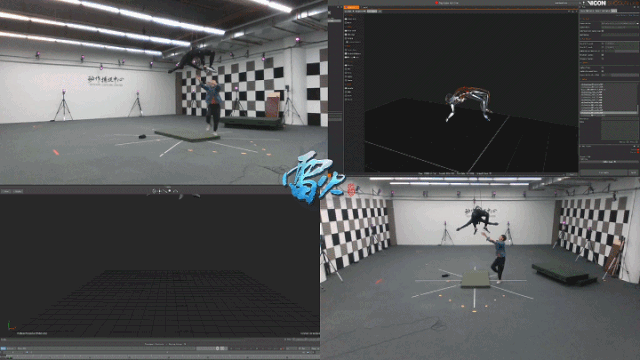640x360 pixels.
Task: Click the red recording indicator in title bar
Action: [436, 3]
